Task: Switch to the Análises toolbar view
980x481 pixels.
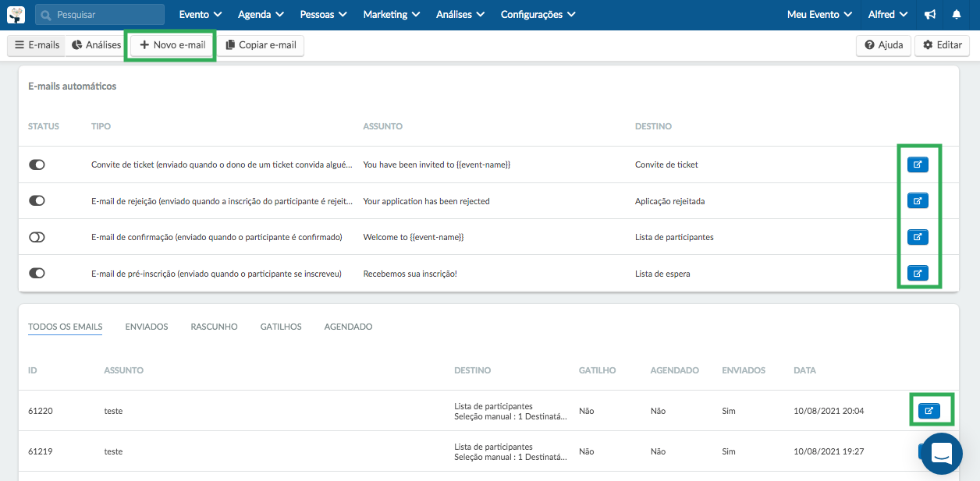Action: [97, 45]
